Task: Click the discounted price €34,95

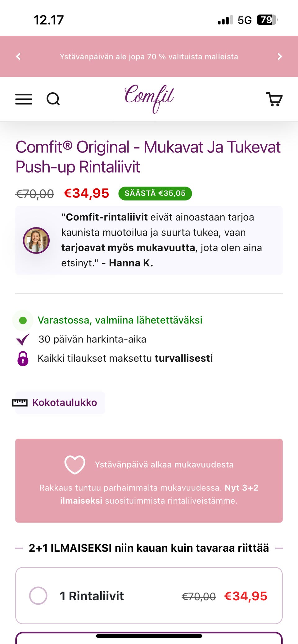Action: (x=86, y=193)
